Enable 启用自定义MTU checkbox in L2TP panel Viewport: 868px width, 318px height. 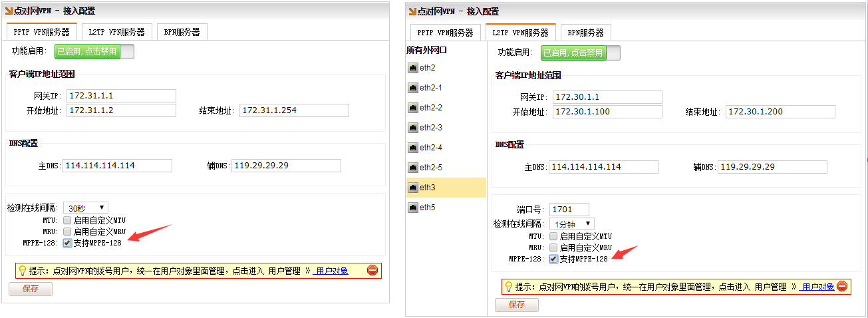pos(553,236)
